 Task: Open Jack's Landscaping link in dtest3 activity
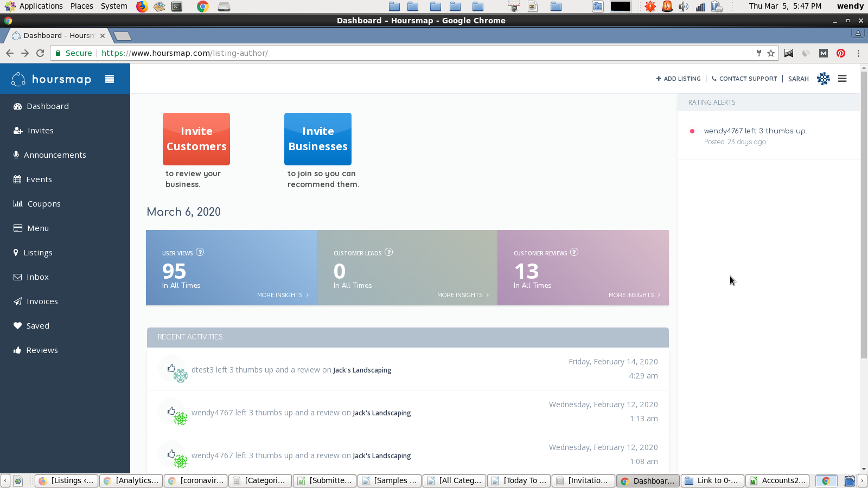click(x=362, y=370)
